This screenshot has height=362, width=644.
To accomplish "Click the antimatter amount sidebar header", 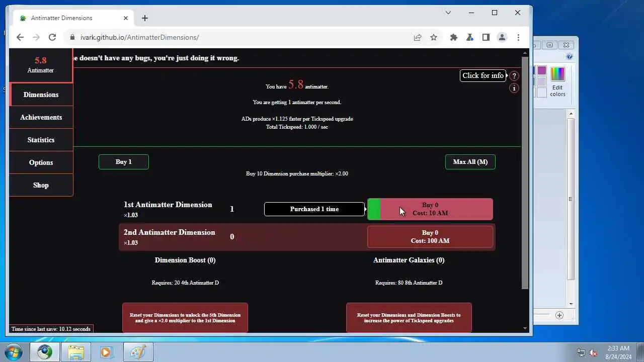I will [41, 65].
